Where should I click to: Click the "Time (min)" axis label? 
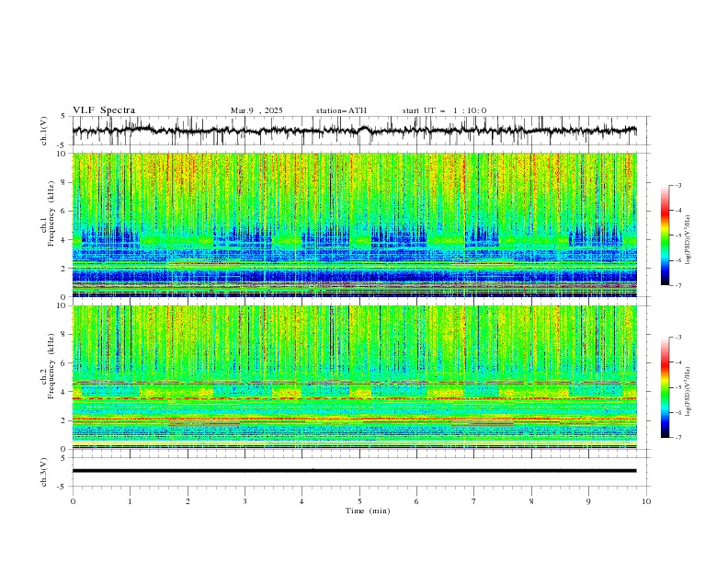(368, 511)
